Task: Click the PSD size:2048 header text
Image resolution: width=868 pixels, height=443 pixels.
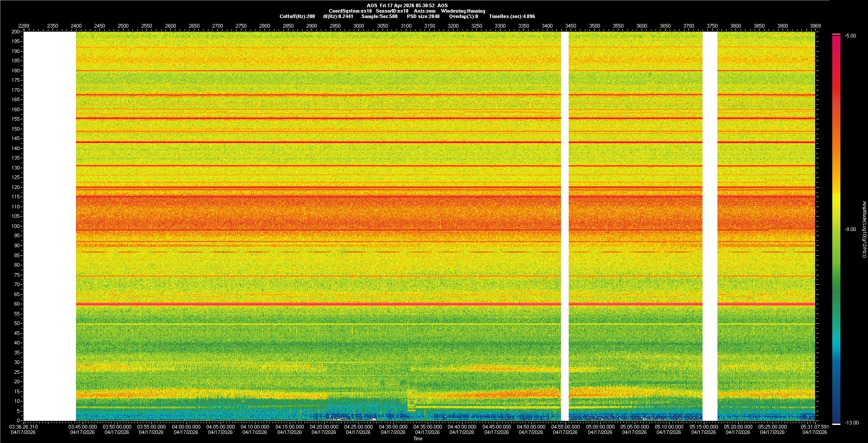Action: point(423,17)
